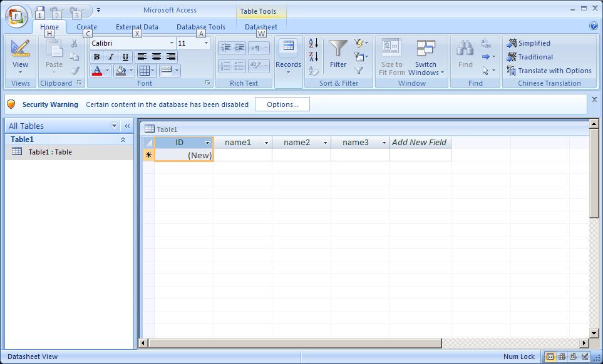The image size is (603, 364).
Task: Expand the name3 column filter arrow
Action: (384, 143)
